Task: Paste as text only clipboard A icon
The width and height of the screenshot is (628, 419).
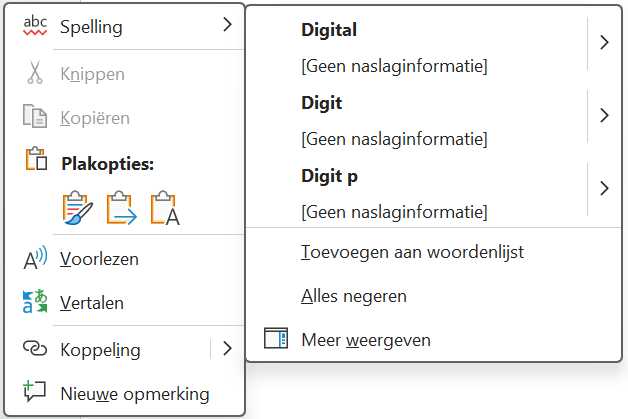Action: click(165, 208)
